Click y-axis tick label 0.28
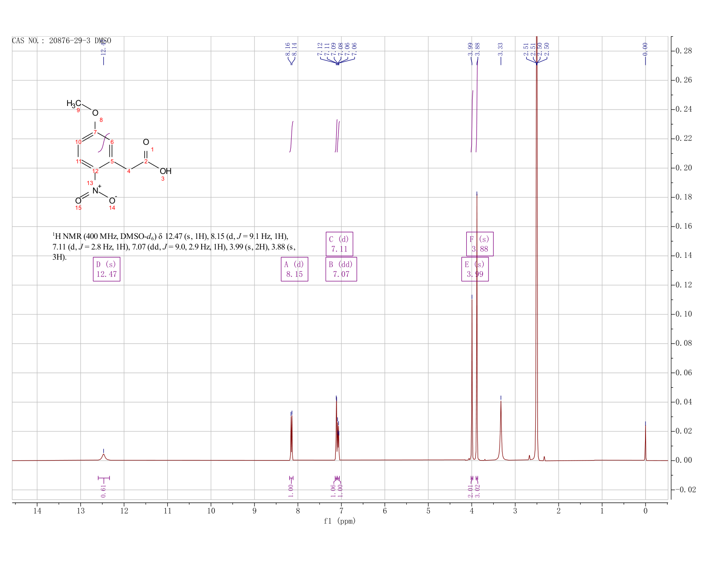The image size is (728, 563). coord(683,51)
